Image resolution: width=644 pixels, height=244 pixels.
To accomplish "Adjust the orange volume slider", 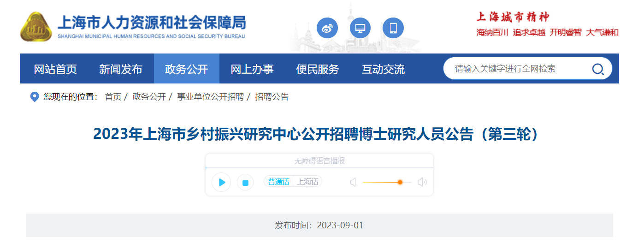I will point(387,182).
